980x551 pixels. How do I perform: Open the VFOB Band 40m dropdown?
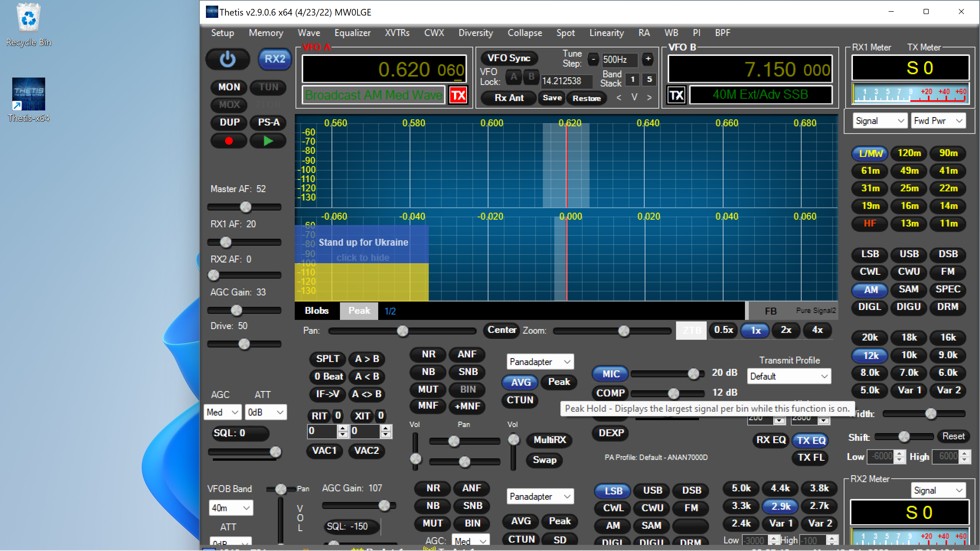tap(230, 508)
